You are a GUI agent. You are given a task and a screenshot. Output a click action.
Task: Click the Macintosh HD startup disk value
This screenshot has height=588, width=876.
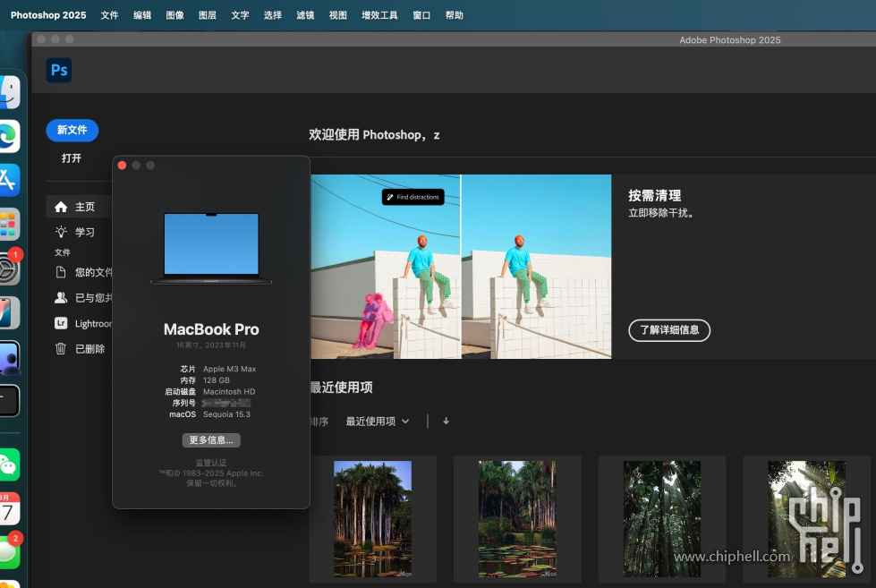tap(229, 392)
